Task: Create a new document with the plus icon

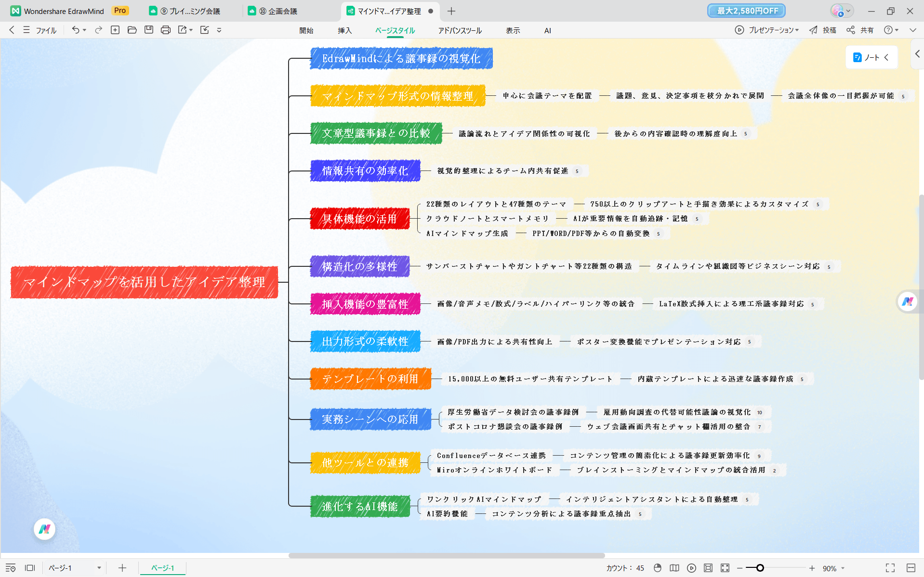Action: [115, 30]
